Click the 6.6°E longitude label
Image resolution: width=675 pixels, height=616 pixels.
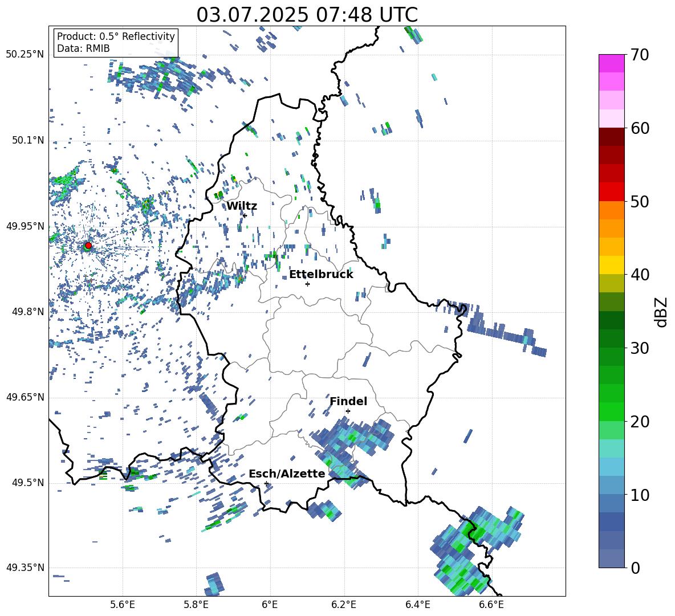[x=491, y=605]
